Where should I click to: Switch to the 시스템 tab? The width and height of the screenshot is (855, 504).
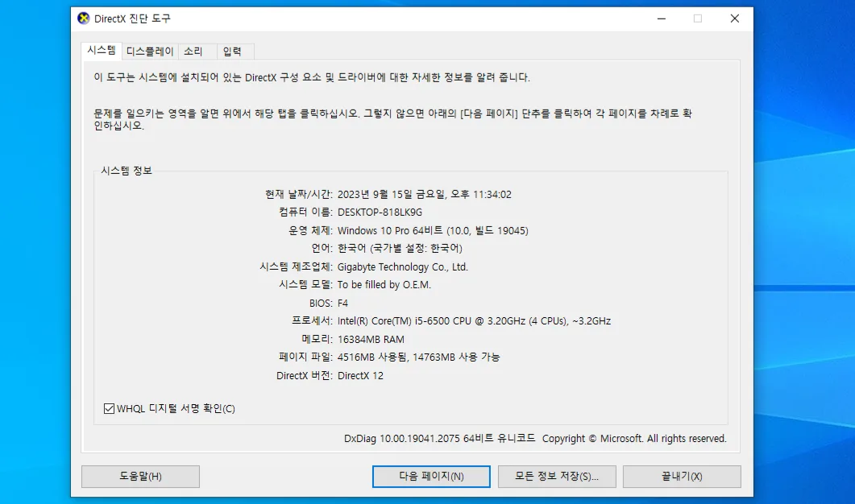pyautogui.click(x=102, y=50)
